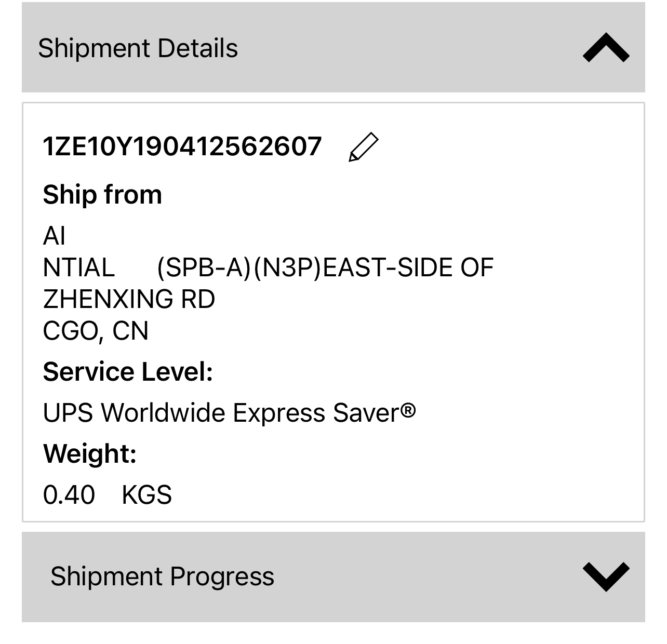The image size is (667, 644).
Task: Click the (SPB-A) address segment
Action: [x=204, y=268]
